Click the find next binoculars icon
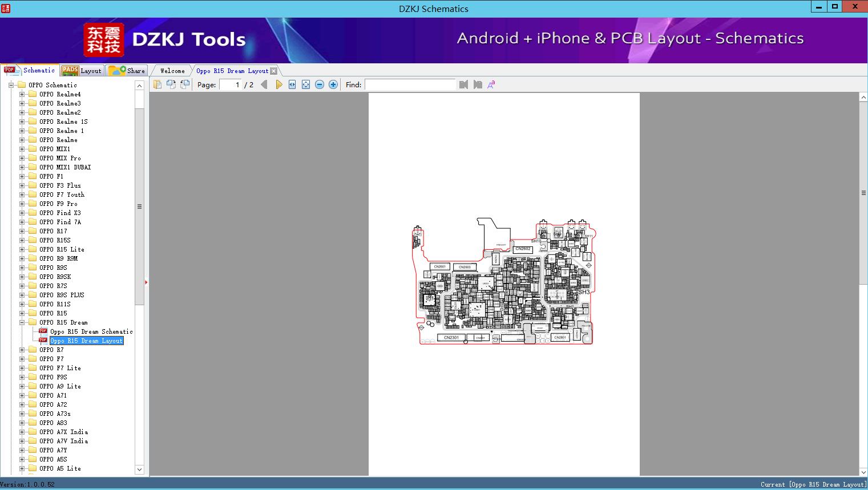 [x=478, y=84]
